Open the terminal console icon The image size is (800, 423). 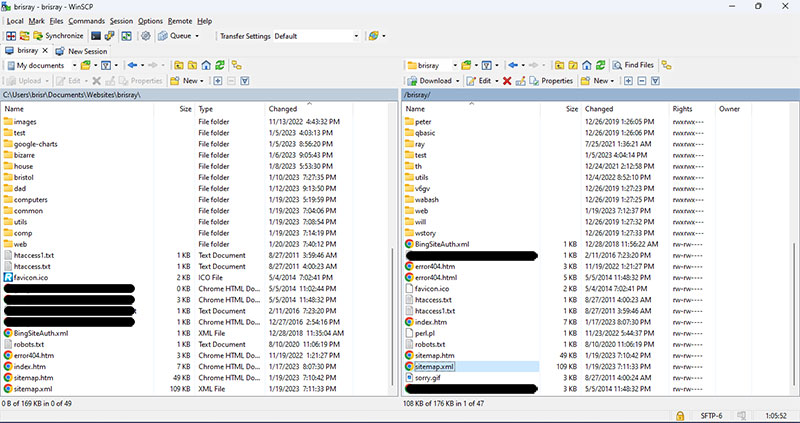(x=95, y=36)
